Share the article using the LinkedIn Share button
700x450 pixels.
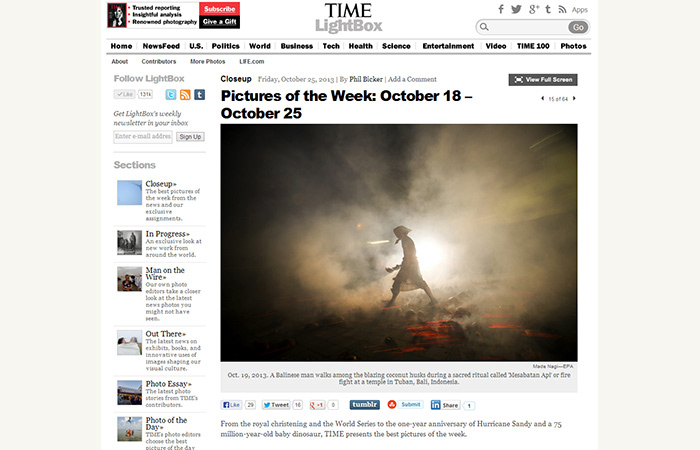[x=445, y=405]
